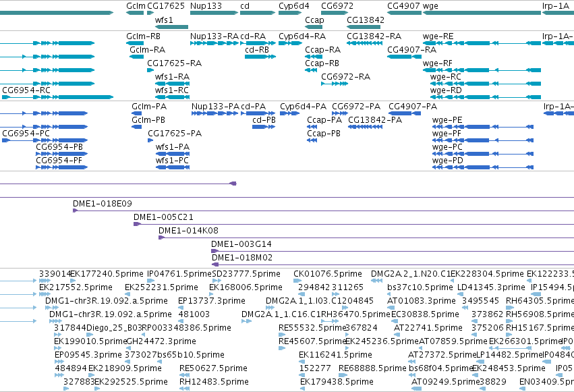574x392 pixels.
Task: Select the Gclm gene label
Action: 136,6
